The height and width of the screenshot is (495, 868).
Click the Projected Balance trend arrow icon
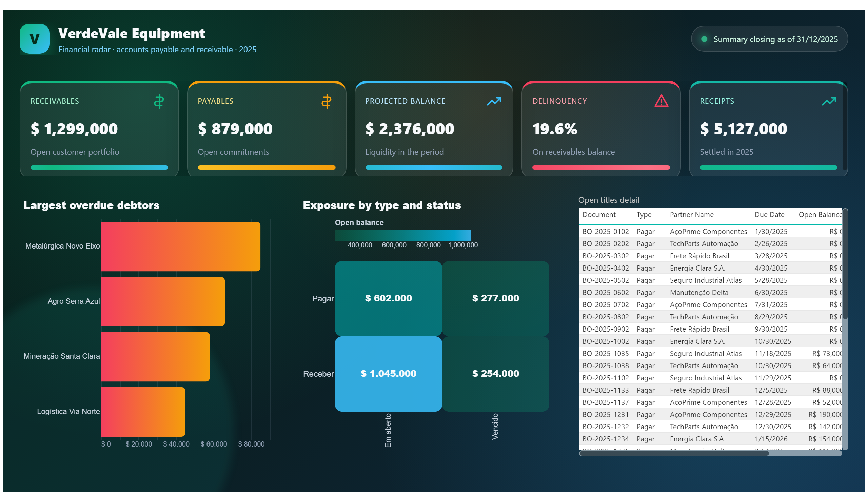[494, 101]
